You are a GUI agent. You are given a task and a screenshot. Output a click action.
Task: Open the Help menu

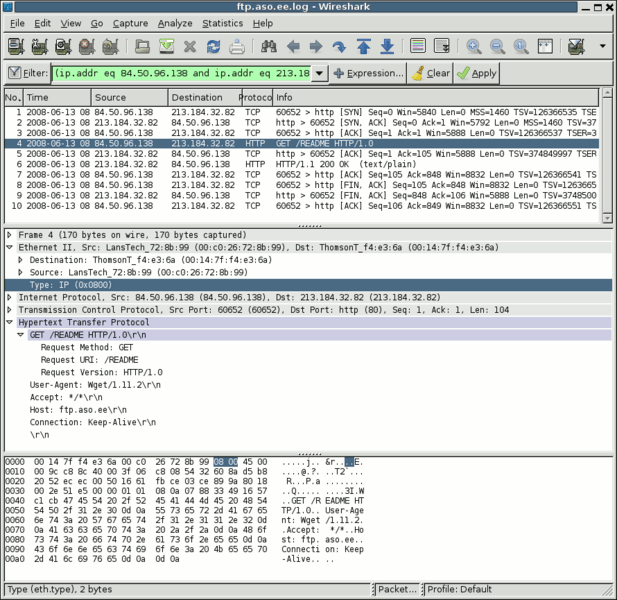pos(262,24)
